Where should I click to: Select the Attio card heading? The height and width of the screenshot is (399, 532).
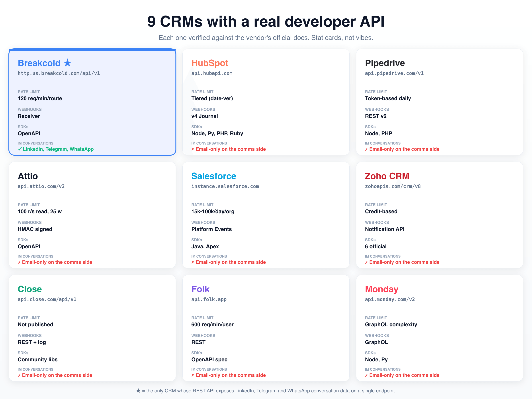28,176
